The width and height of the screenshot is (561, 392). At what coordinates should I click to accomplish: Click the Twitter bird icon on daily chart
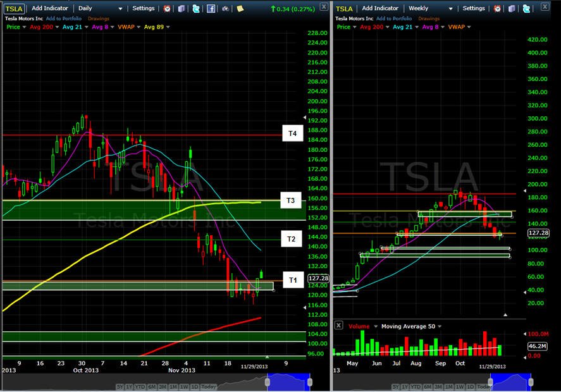point(196,9)
